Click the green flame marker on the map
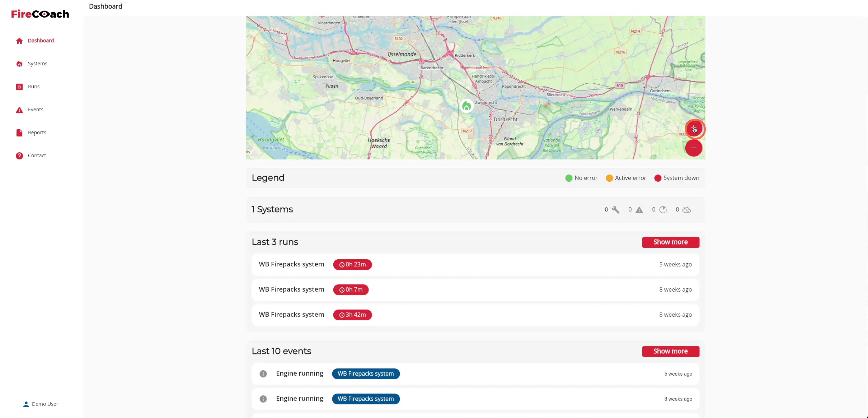Screen dimensions: 868x418 point(466,106)
